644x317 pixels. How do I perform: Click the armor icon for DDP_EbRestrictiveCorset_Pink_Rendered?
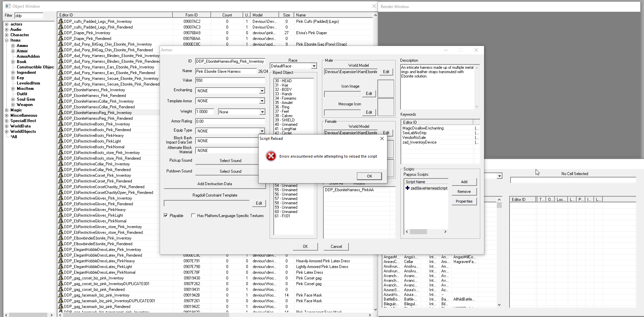[x=61, y=181]
